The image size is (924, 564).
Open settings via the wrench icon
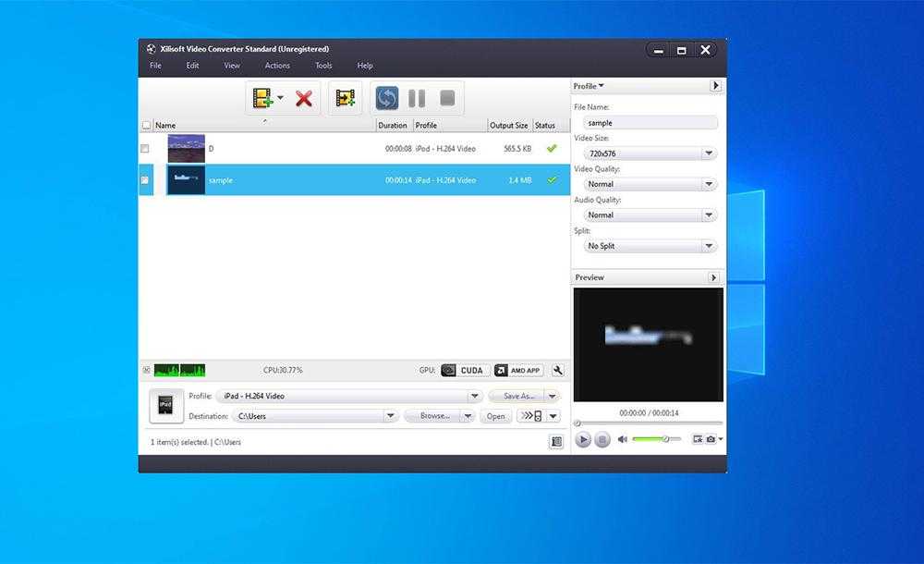558,370
